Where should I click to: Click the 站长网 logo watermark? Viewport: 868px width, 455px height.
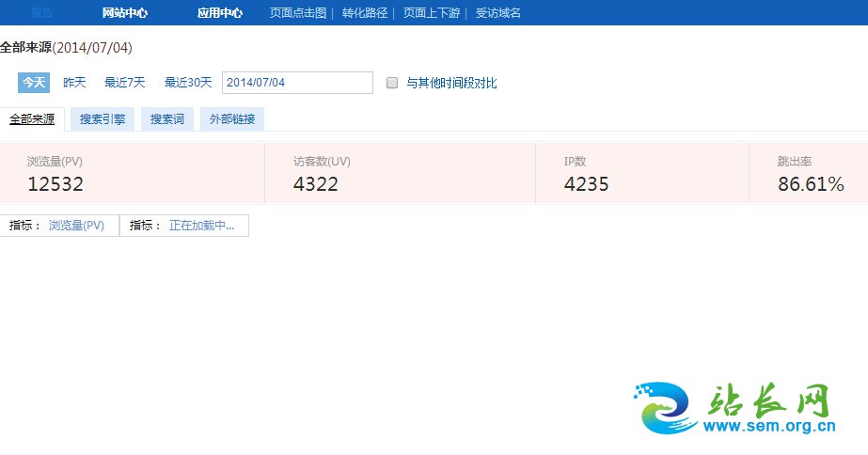point(734,410)
